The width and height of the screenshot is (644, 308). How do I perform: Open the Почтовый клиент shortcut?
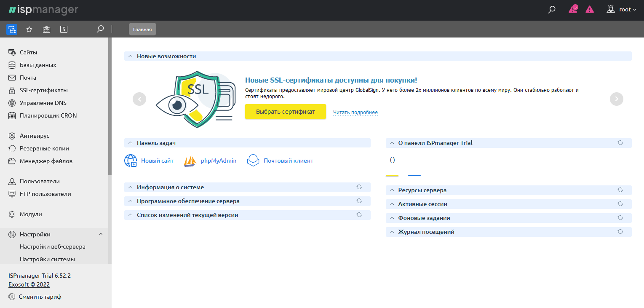tap(280, 161)
